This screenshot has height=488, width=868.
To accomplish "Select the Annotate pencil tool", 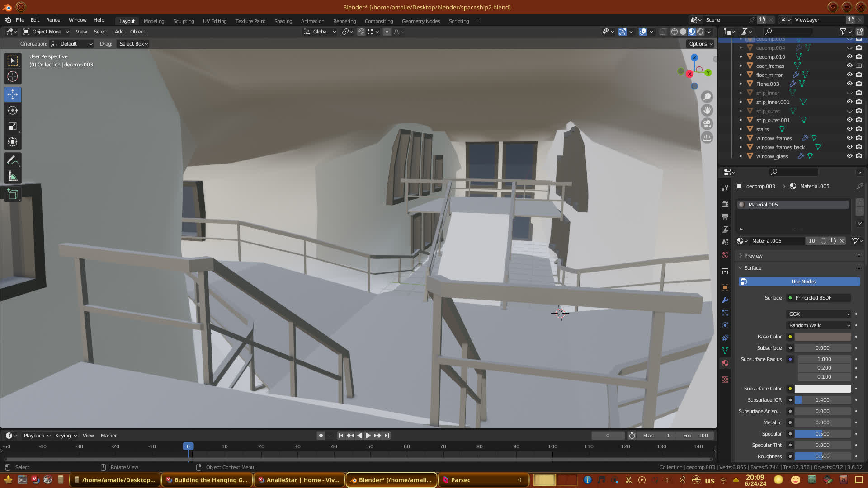I will tap(13, 160).
